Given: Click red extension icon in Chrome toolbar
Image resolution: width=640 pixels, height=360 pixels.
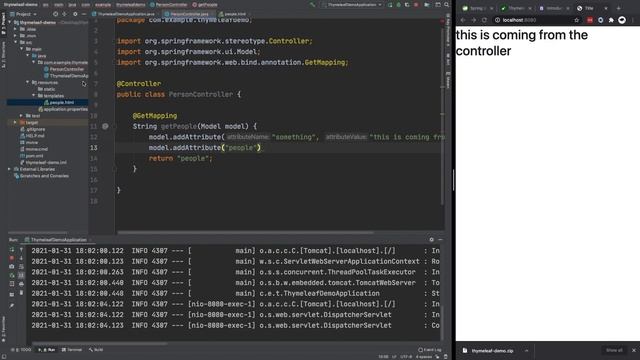Looking at the screenshot, I should point(590,20).
